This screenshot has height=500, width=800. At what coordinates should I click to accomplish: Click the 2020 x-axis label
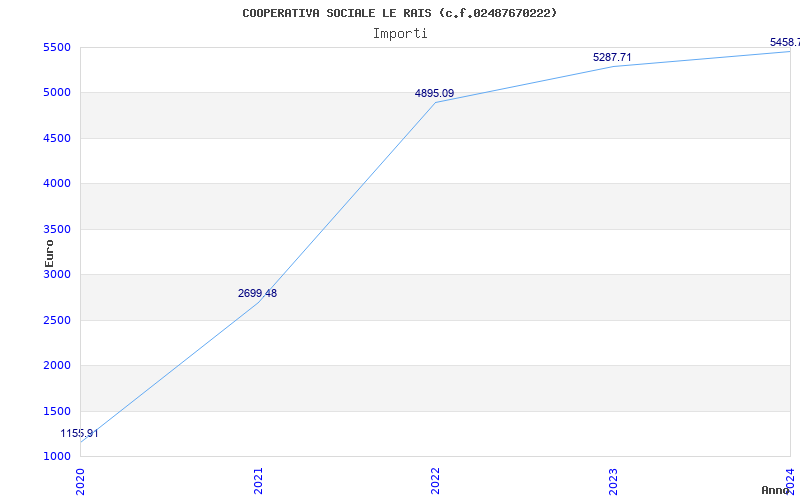click(x=80, y=481)
